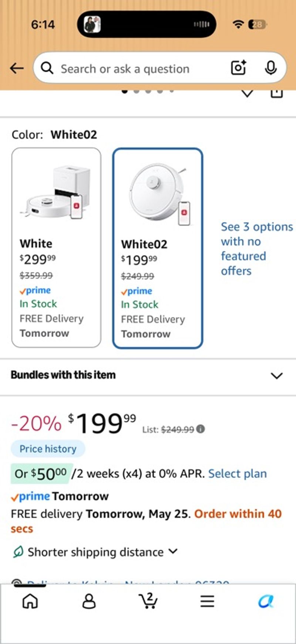The image size is (296, 644).
Task: Tap the microphone voice search icon
Action: [x=271, y=68]
